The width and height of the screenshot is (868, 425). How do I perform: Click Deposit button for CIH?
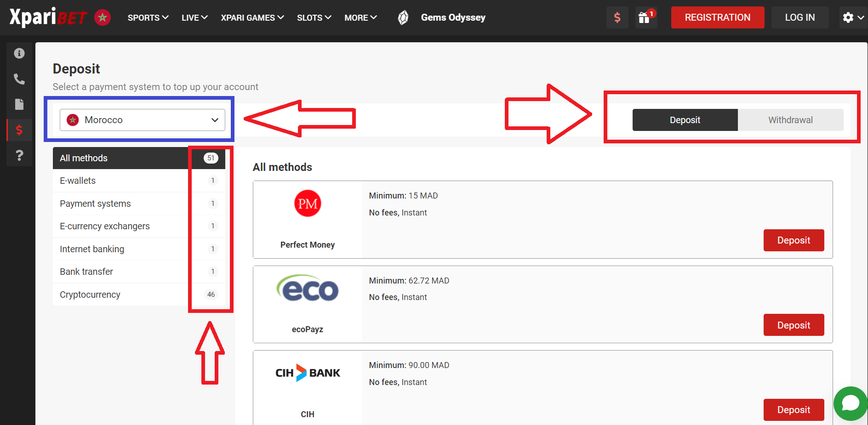(x=794, y=410)
